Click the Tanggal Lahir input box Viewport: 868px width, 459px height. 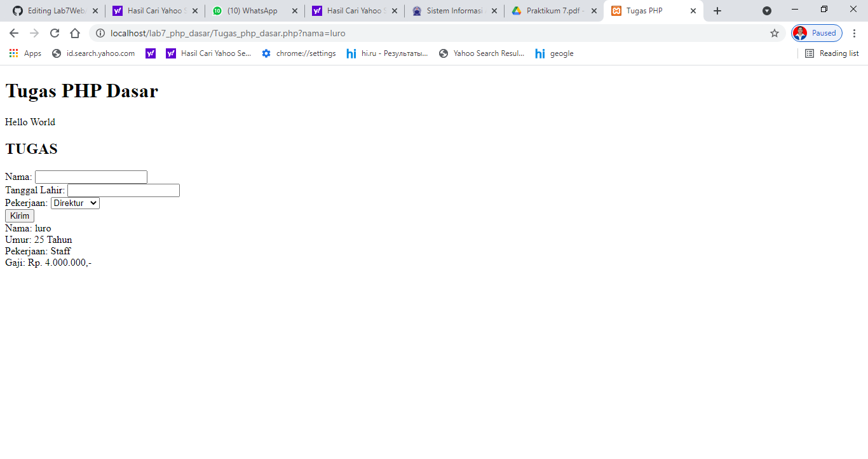(x=123, y=189)
